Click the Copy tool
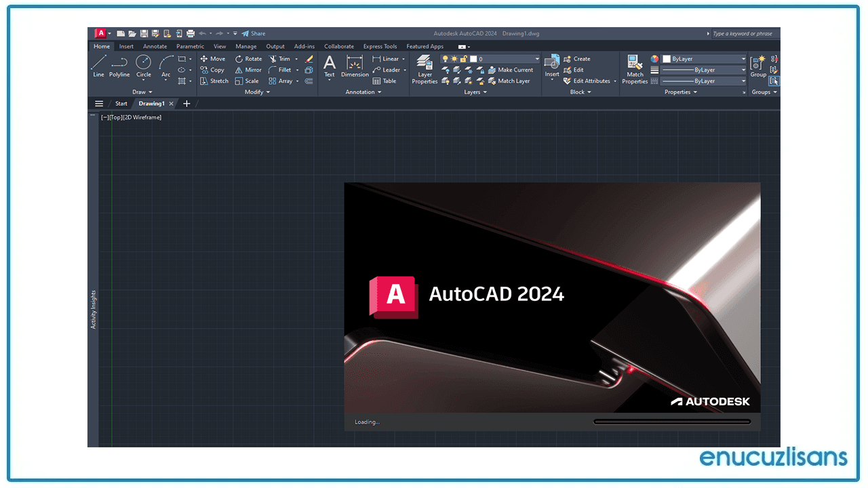Viewport: 868px width, 488px height. tap(212, 70)
